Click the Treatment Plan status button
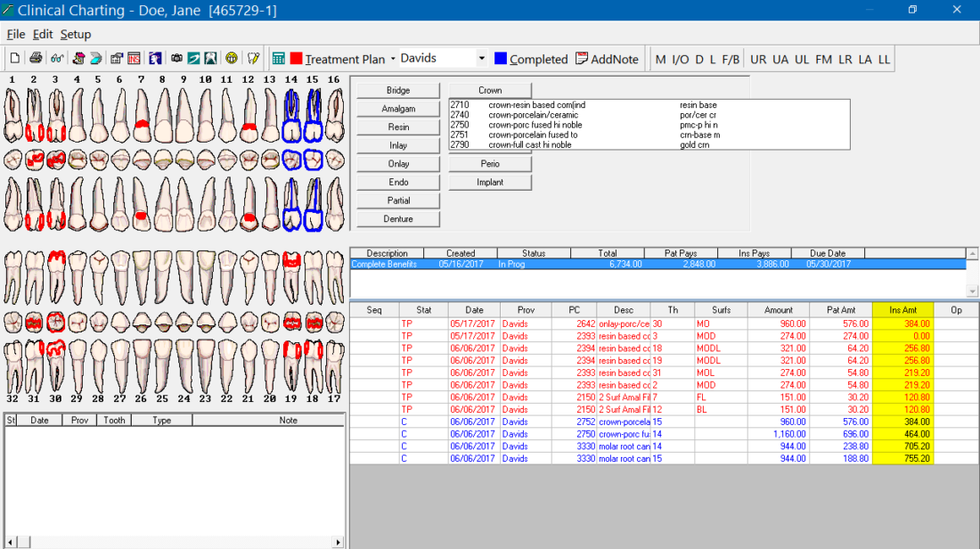The image size is (980, 549). (345, 60)
